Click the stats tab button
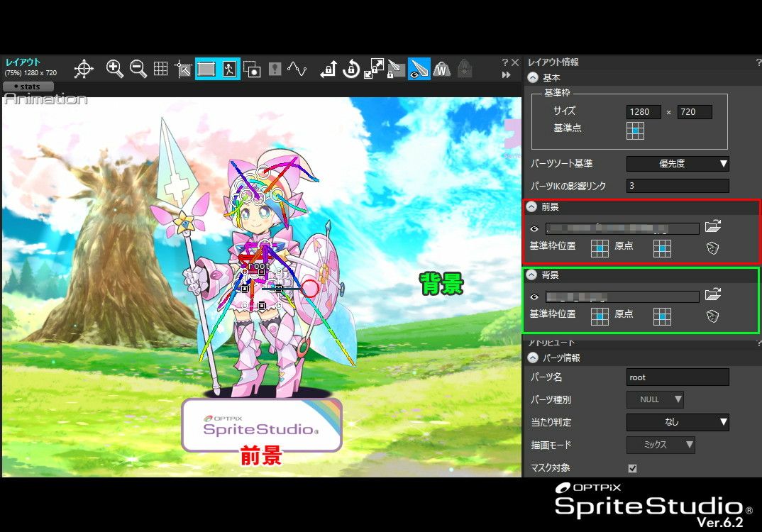 [x=28, y=87]
